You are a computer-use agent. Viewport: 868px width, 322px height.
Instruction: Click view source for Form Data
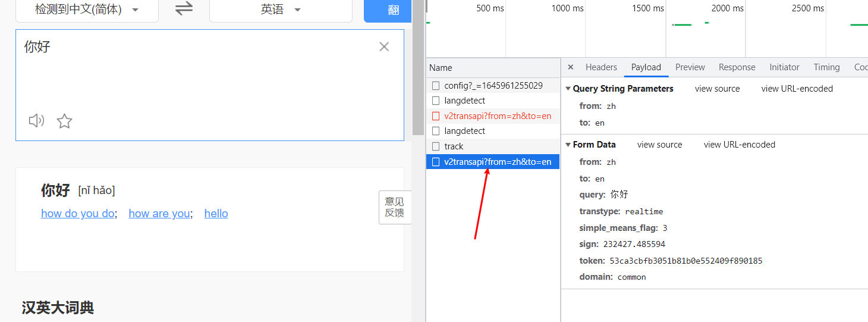pos(659,145)
